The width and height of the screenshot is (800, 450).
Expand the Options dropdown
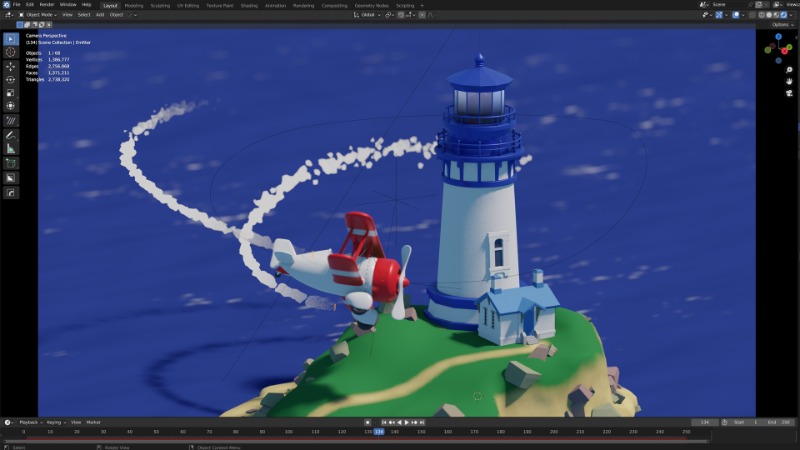pos(782,25)
